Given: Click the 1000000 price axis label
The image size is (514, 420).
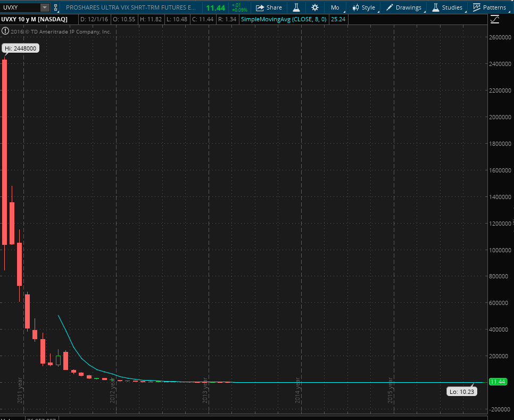Looking at the screenshot, I should [x=500, y=250].
